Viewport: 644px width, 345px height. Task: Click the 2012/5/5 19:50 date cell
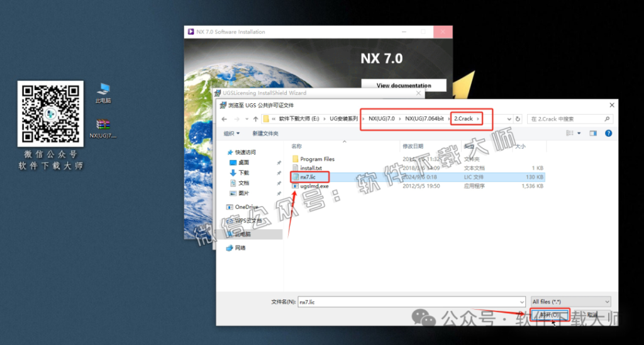pyautogui.click(x=421, y=186)
